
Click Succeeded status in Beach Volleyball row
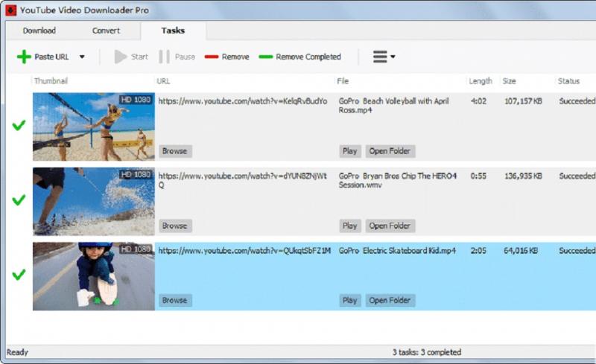coord(577,101)
